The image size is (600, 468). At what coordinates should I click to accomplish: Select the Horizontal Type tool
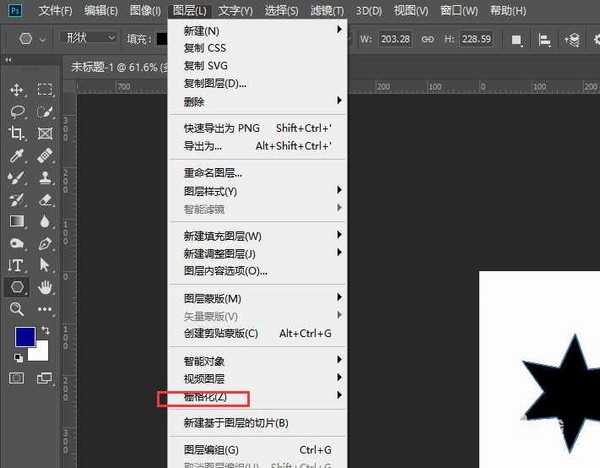click(16, 265)
